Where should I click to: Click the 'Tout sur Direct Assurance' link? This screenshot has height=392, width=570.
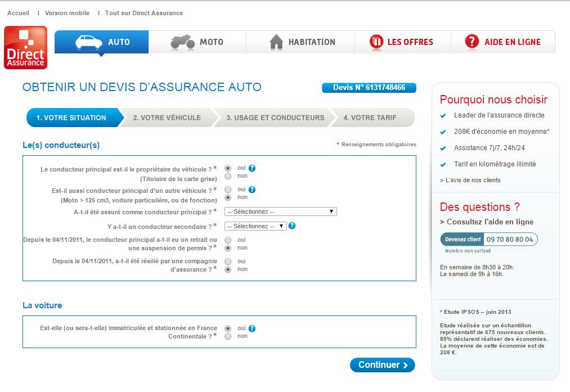coord(144,13)
